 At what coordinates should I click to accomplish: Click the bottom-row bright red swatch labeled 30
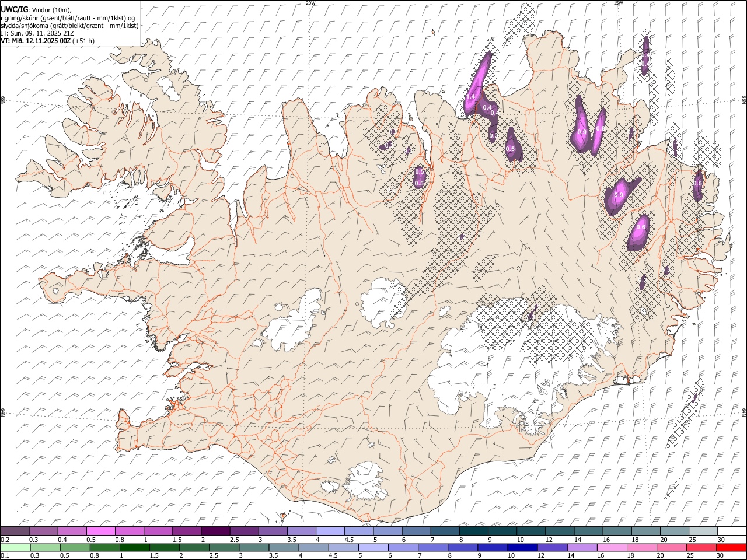coord(731,548)
